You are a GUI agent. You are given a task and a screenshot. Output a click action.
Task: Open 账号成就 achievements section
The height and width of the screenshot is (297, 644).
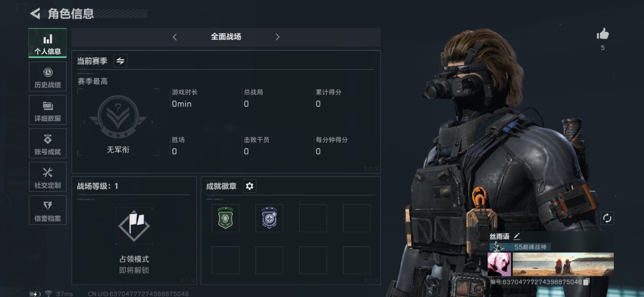pos(48,143)
